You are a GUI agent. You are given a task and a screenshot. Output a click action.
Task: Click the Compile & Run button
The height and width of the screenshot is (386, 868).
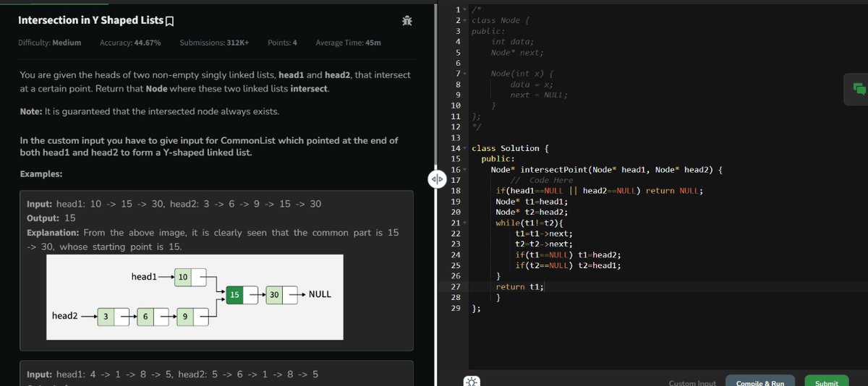coord(759,381)
